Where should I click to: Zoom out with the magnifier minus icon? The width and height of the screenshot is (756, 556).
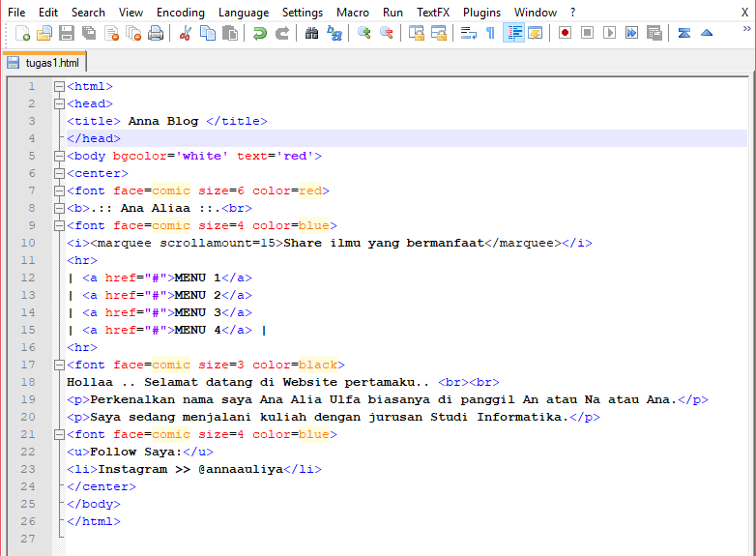coord(386,33)
